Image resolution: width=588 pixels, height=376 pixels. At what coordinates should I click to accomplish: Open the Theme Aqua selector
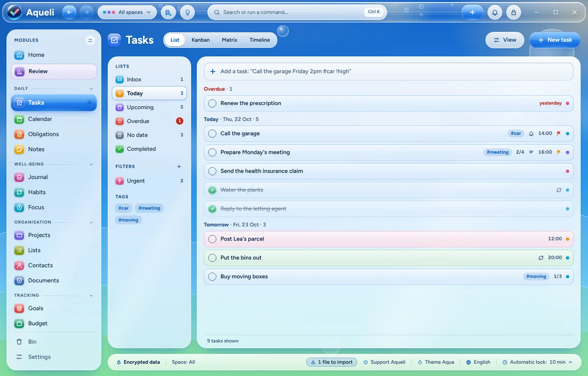[x=436, y=362]
